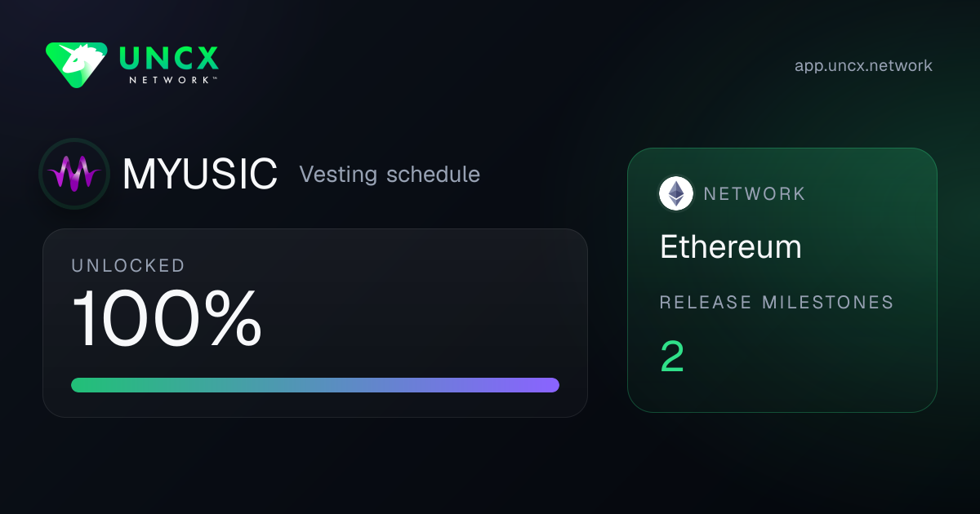Viewport: 980px width, 514px height.
Task: Click the Ethereum diamond network icon
Action: pos(676,193)
